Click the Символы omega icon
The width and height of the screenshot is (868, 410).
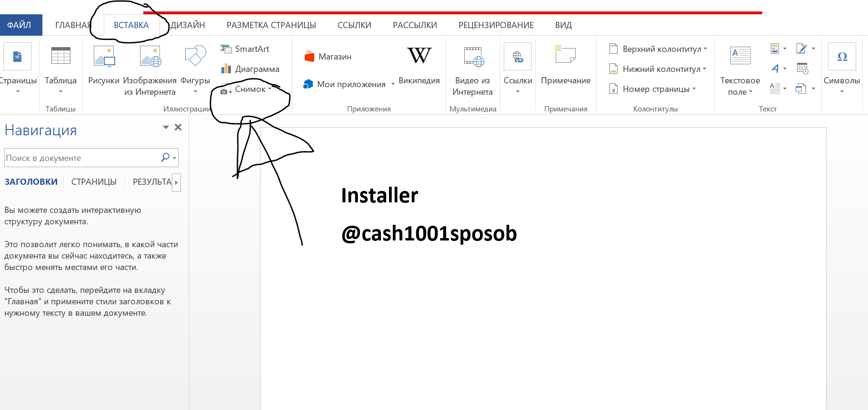842,57
